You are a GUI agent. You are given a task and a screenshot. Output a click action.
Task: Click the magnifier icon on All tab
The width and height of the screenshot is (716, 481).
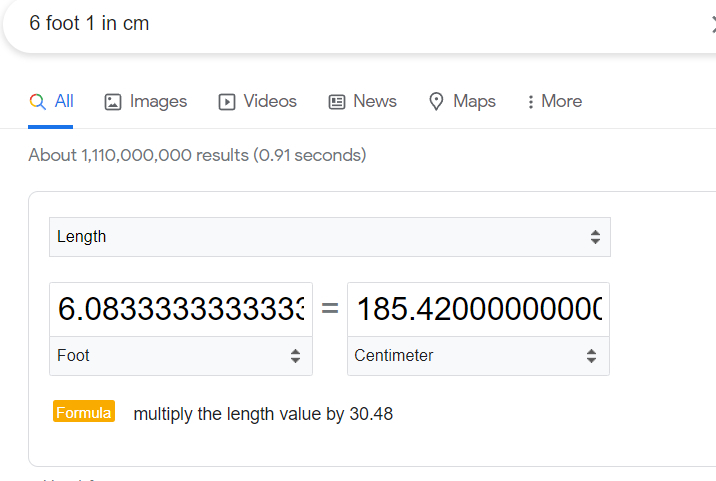[x=38, y=101]
